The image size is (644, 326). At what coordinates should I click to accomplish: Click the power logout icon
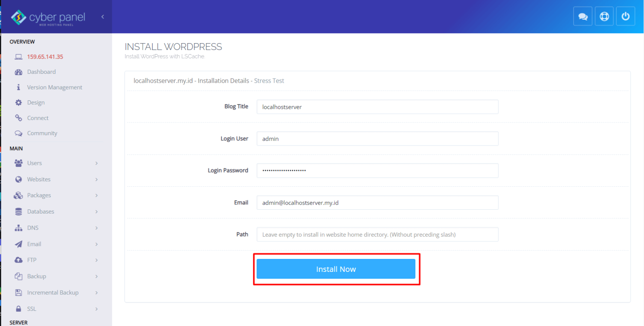click(x=626, y=17)
